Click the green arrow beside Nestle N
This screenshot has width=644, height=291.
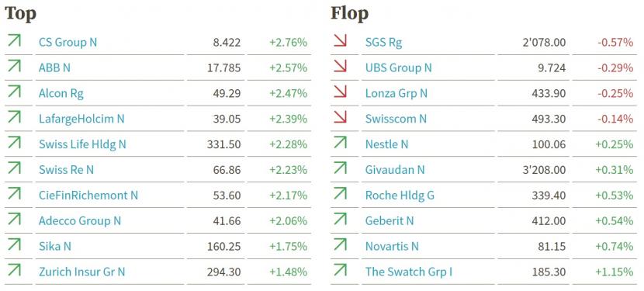tap(340, 143)
